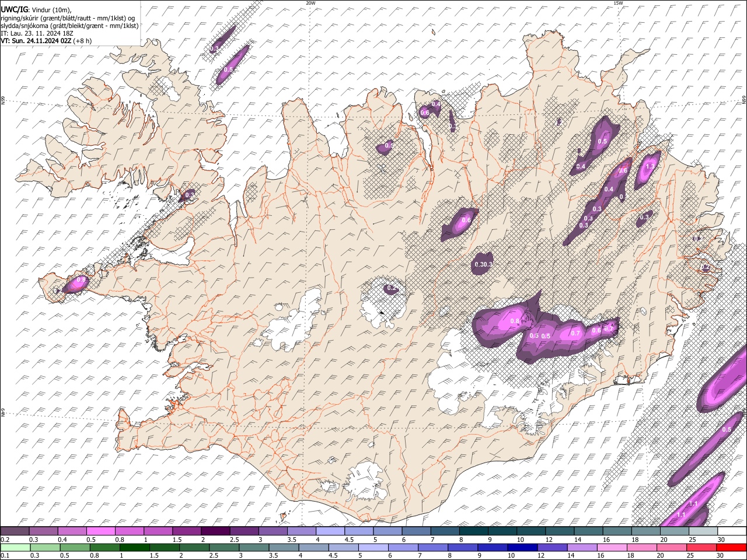
Task: Click the '0.8' value on the large pink snow area
Action: click(x=515, y=321)
